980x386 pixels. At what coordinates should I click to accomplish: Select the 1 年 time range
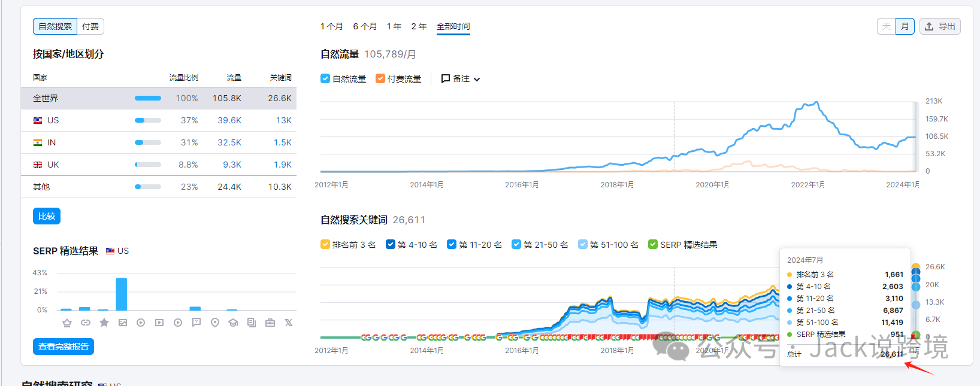pyautogui.click(x=394, y=26)
